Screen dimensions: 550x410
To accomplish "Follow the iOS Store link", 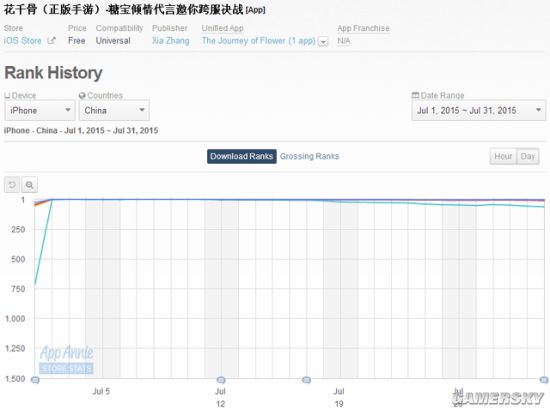I will [x=23, y=41].
